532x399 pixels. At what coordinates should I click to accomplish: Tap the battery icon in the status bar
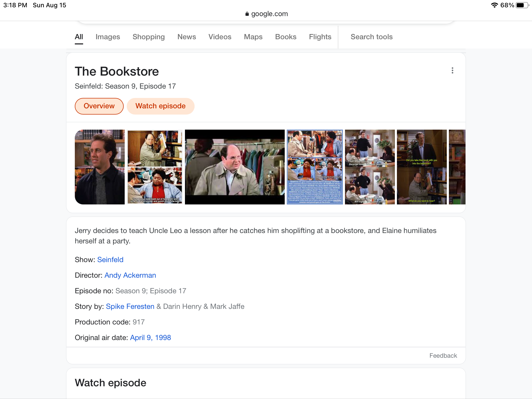pos(522,5)
